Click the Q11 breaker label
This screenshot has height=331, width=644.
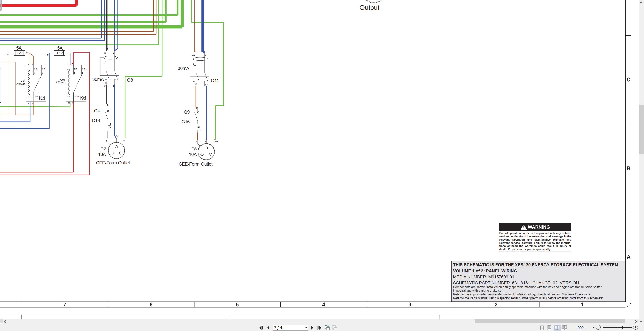pos(215,81)
